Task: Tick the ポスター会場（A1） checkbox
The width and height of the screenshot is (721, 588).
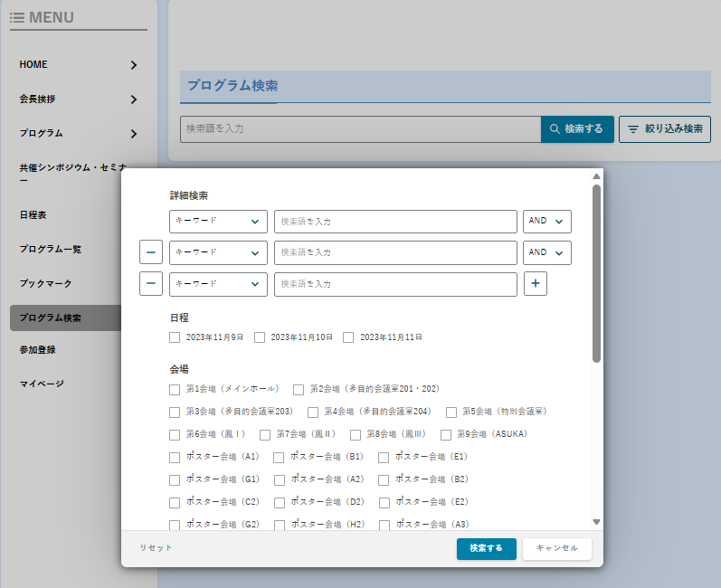Action: [175, 457]
